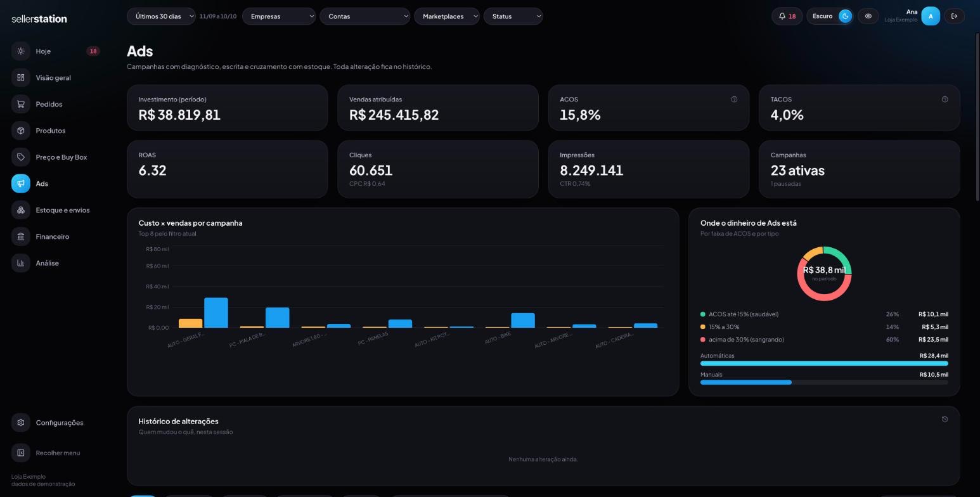The image size is (980, 497).
Task: Click the Recolher menu label
Action: point(58,453)
